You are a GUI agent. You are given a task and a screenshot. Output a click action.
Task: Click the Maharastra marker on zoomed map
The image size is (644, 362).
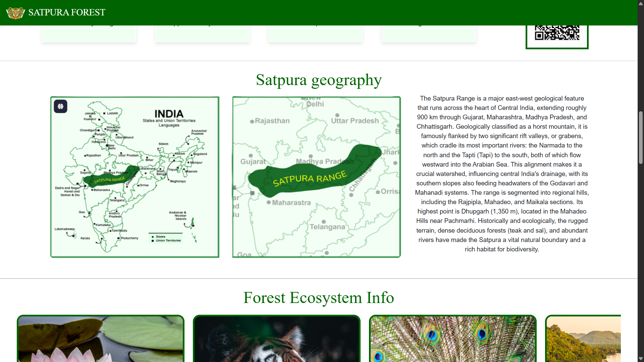tap(269, 202)
